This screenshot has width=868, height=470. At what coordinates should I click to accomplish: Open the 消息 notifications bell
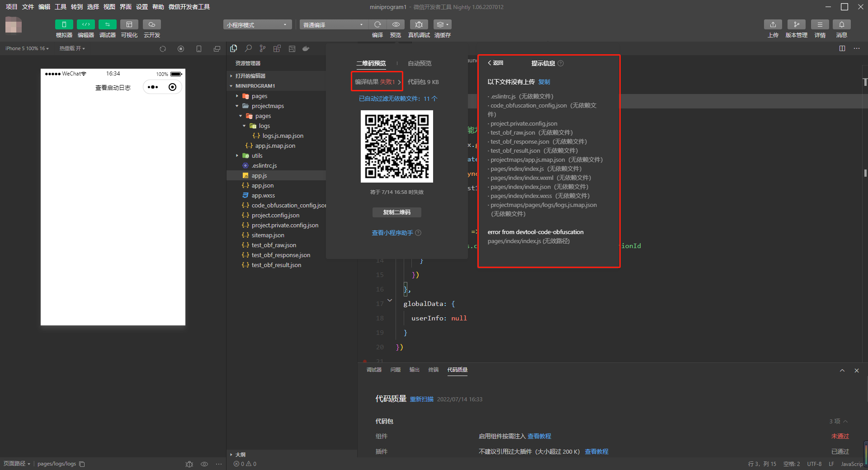(x=841, y=24)
